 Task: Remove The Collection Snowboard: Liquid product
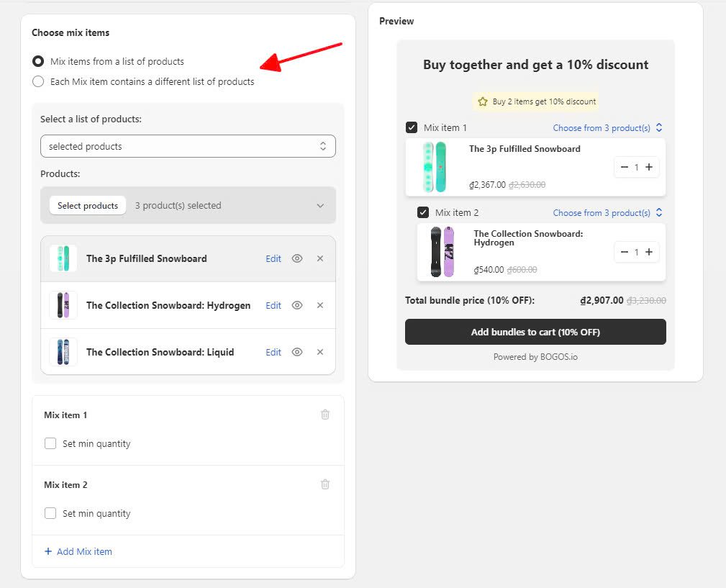point(320,352)
